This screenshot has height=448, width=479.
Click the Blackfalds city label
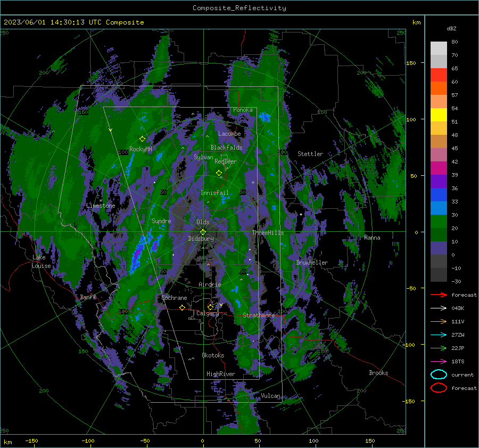[x=226, y=148]
